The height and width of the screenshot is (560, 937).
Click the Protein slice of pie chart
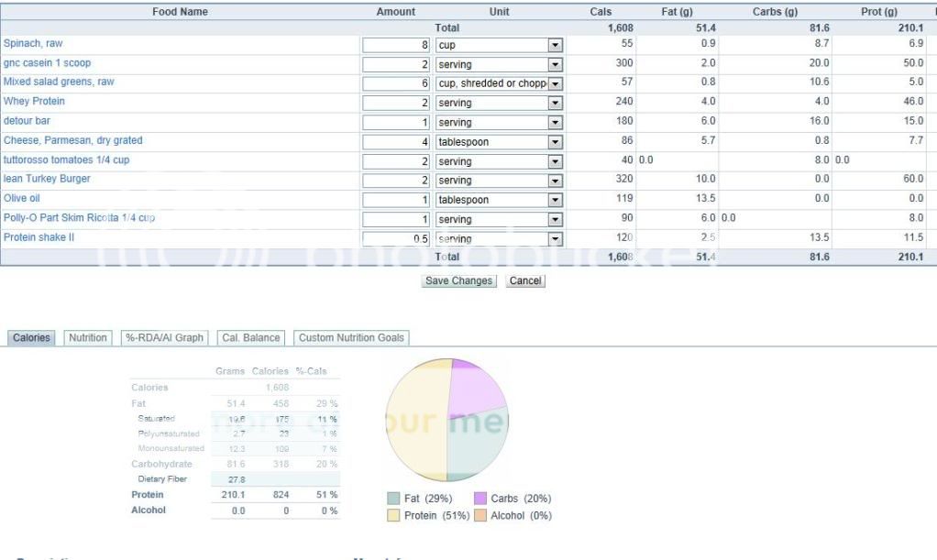click(x=417, y=431)
